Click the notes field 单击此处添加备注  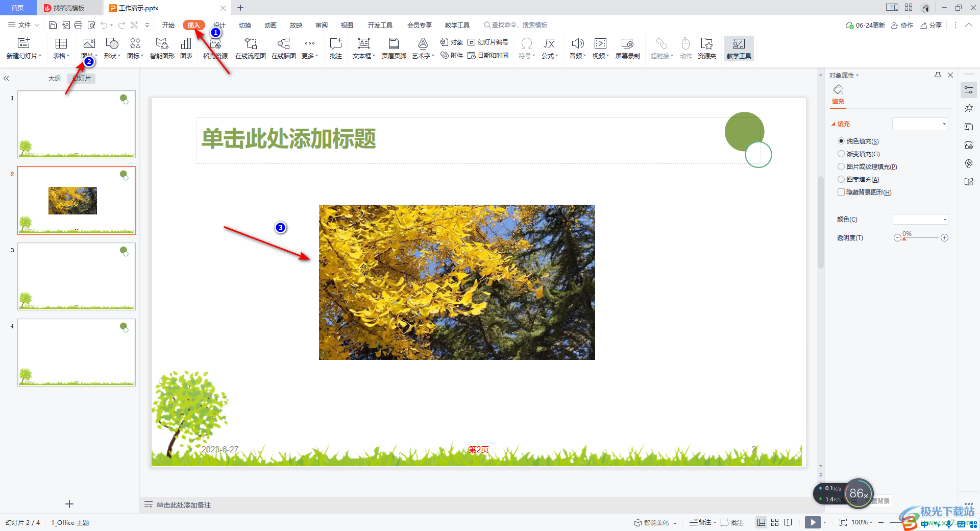click(184, 505)
